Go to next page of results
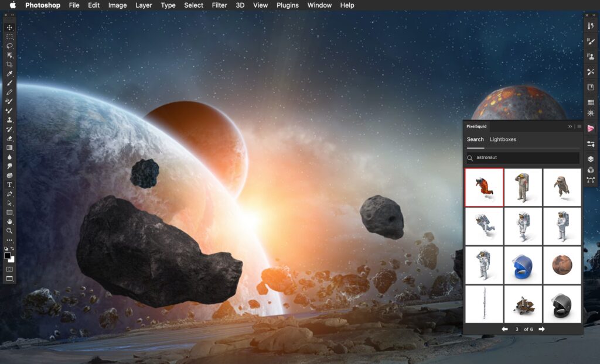Viewport: 600px width, 364px height. coord(541,329)
